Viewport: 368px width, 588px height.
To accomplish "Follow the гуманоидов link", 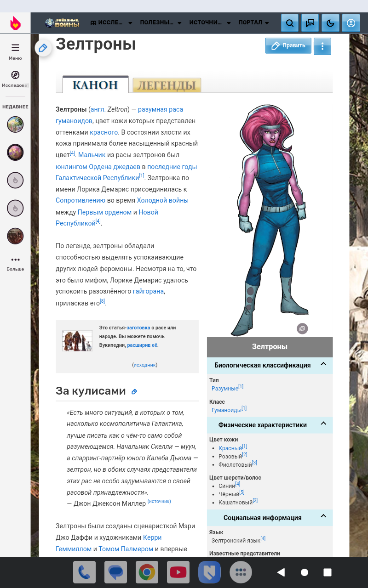I will pyautogui.click(x=74, y=121).
